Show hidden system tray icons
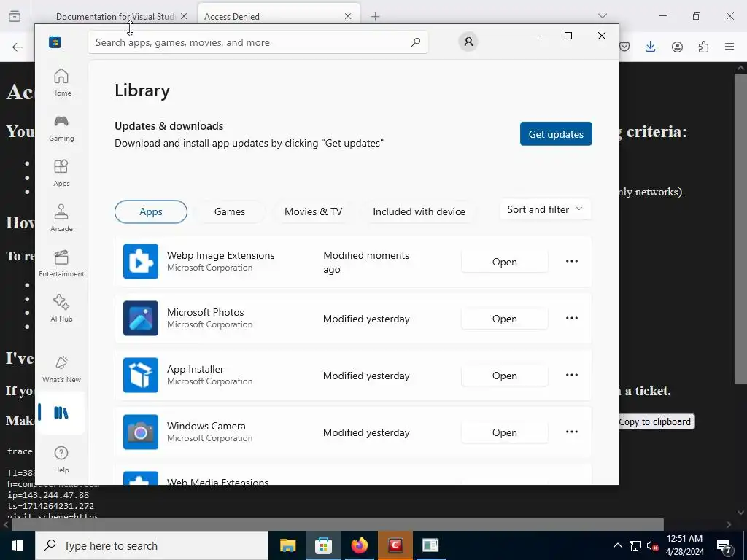This screenshot has height=560, width=747. (617, 545)
